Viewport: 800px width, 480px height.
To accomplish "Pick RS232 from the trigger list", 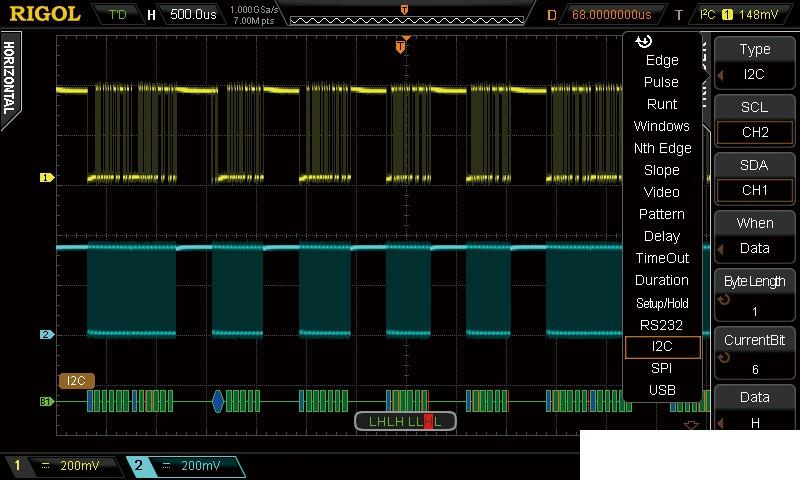I will pos(662,325).
